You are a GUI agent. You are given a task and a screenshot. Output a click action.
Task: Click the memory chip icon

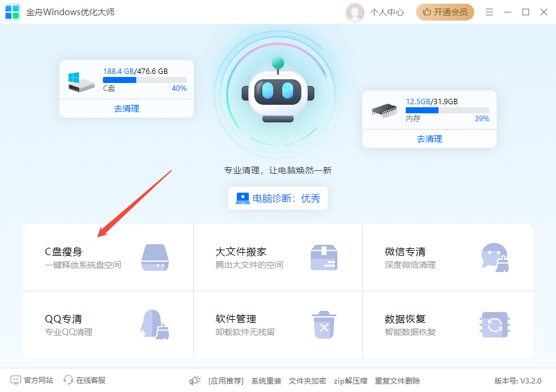384,111
